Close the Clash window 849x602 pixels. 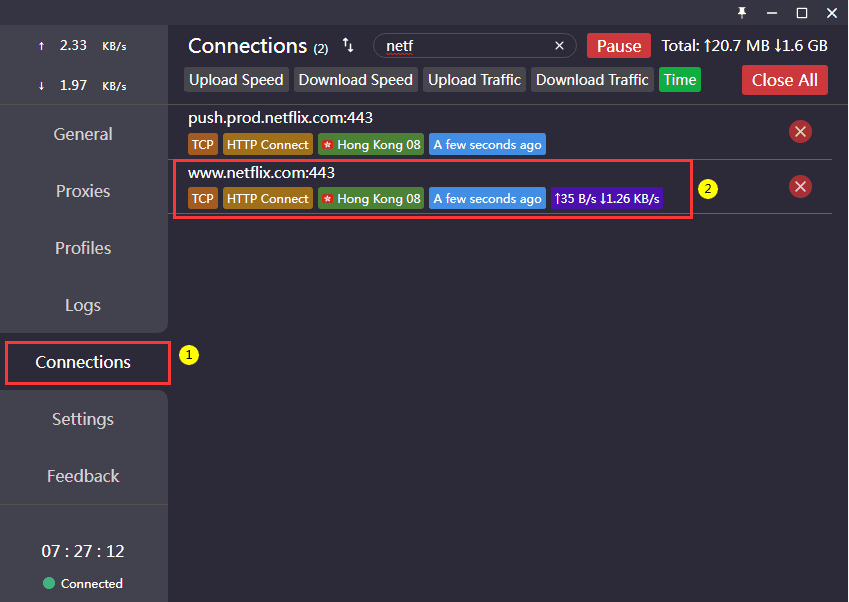point(832,12)
